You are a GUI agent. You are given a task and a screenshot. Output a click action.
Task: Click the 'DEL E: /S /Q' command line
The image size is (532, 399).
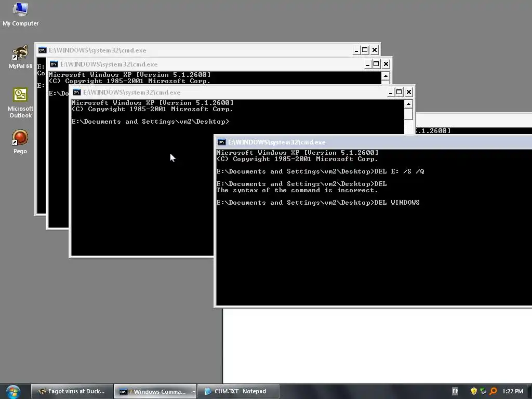pos(320,171)
